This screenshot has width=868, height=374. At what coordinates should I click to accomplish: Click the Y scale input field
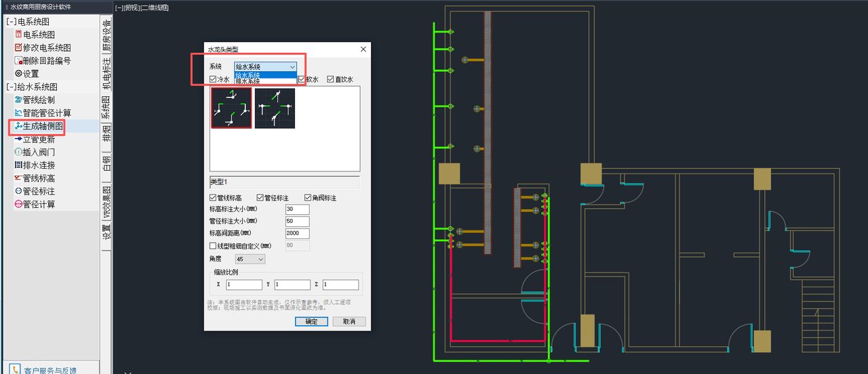coord(292,285)
